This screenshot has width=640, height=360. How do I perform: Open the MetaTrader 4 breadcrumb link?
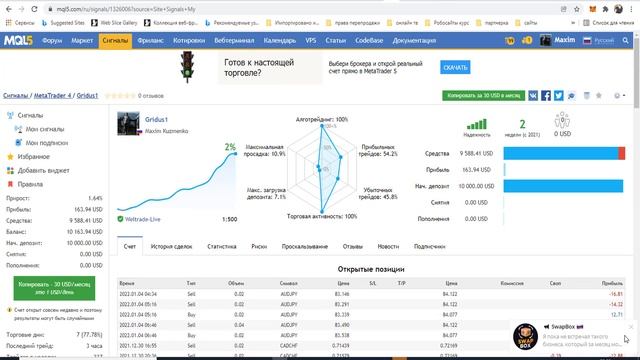[x=52, y=96]
